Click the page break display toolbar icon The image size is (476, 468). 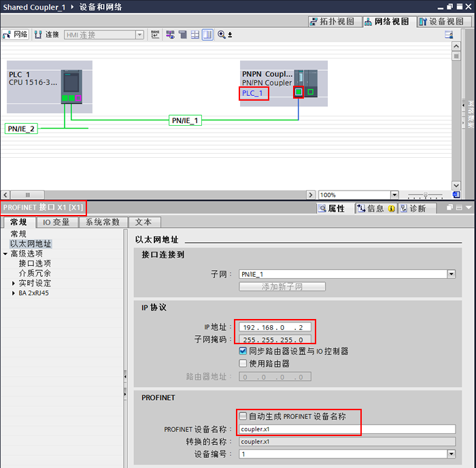183,35
